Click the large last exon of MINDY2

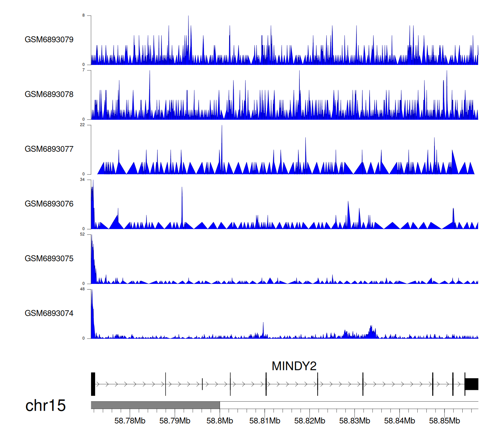[x=471, y=384]
